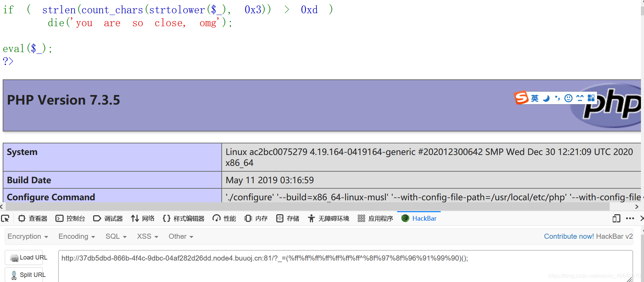Open the devtools three-dot options menu
644x282 pixels.
[630, 218]
